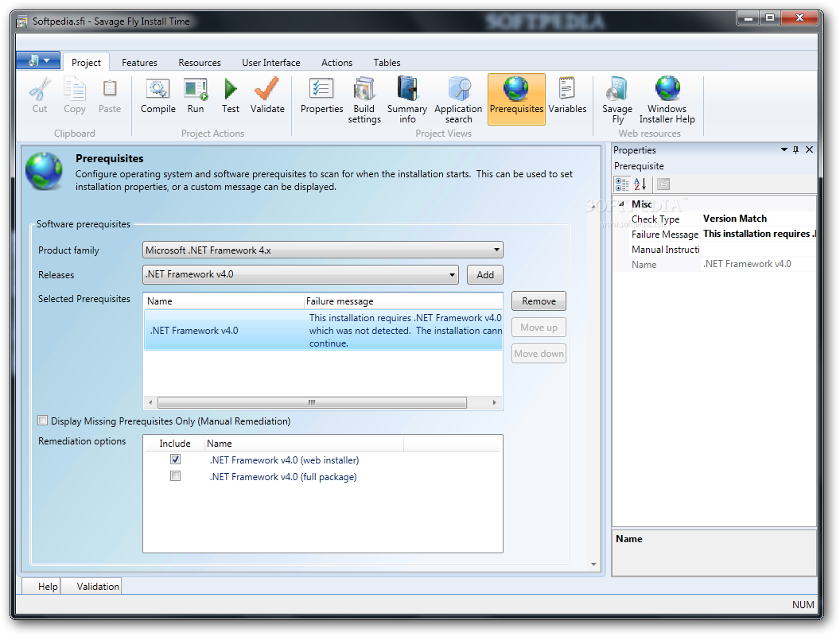Viewport: 840px width, 636px height.
Task: Click the horizontal scrollbar thumb in prerequisites list
Action: (312, 402)
